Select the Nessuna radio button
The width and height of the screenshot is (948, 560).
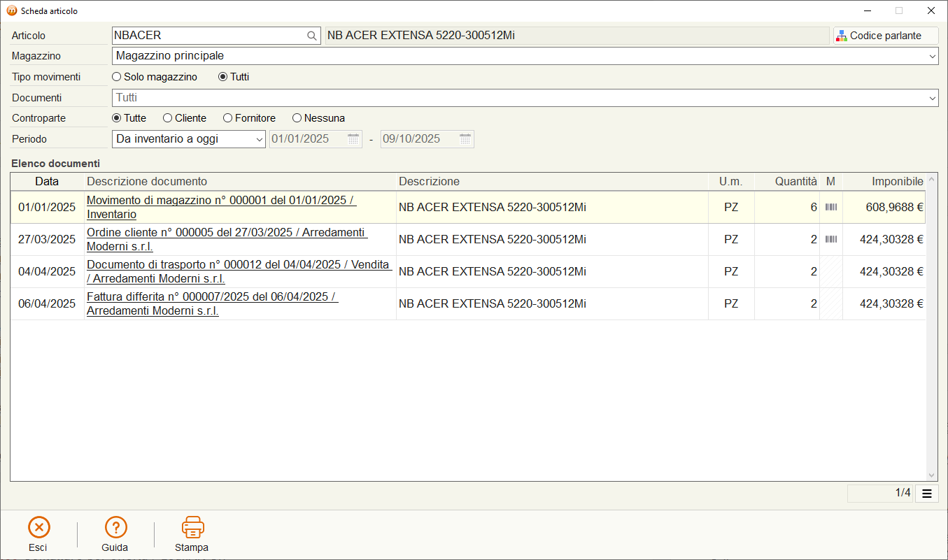(x=297, y=118)
